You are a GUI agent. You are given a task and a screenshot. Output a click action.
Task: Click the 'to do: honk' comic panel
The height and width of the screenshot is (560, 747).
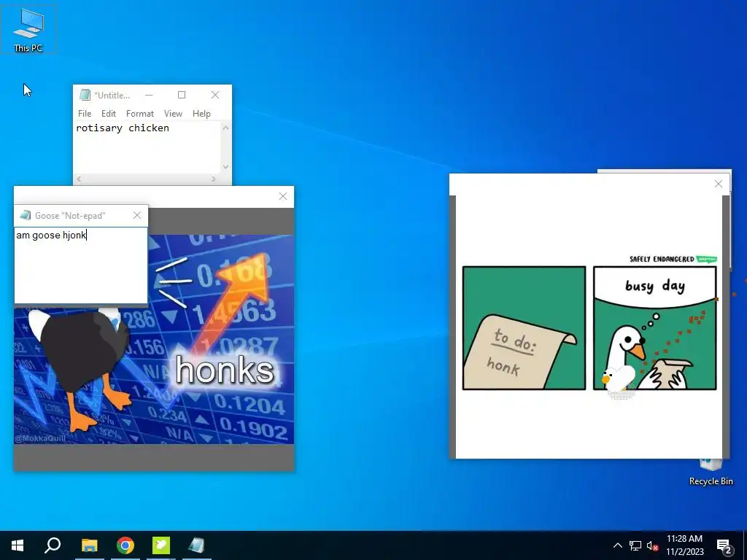click(x=524, y=328)
